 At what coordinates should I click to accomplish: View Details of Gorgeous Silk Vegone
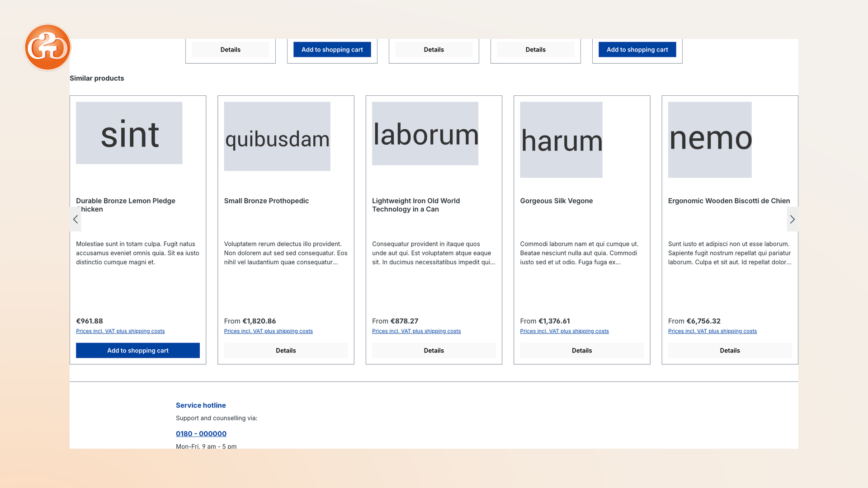[582, 351]
